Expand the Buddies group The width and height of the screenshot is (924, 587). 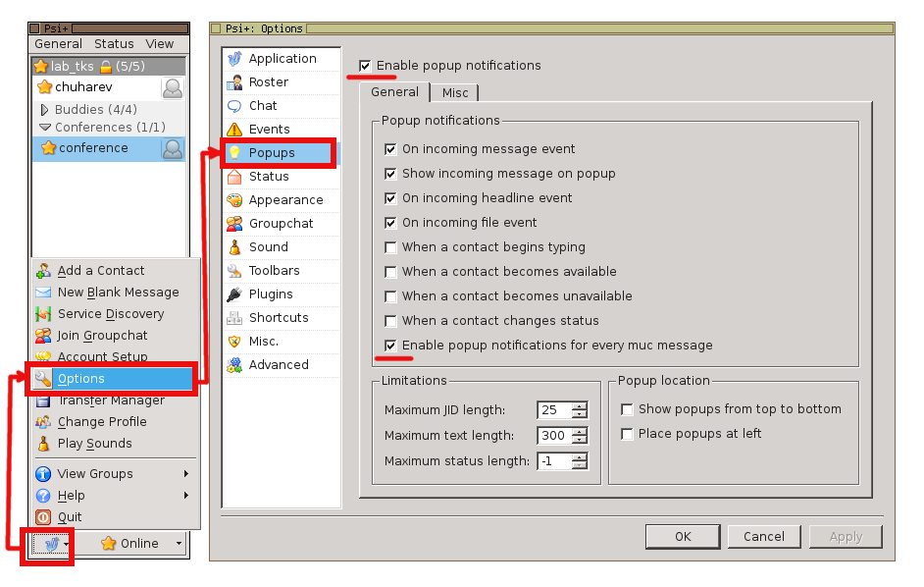tap(45, 110)
